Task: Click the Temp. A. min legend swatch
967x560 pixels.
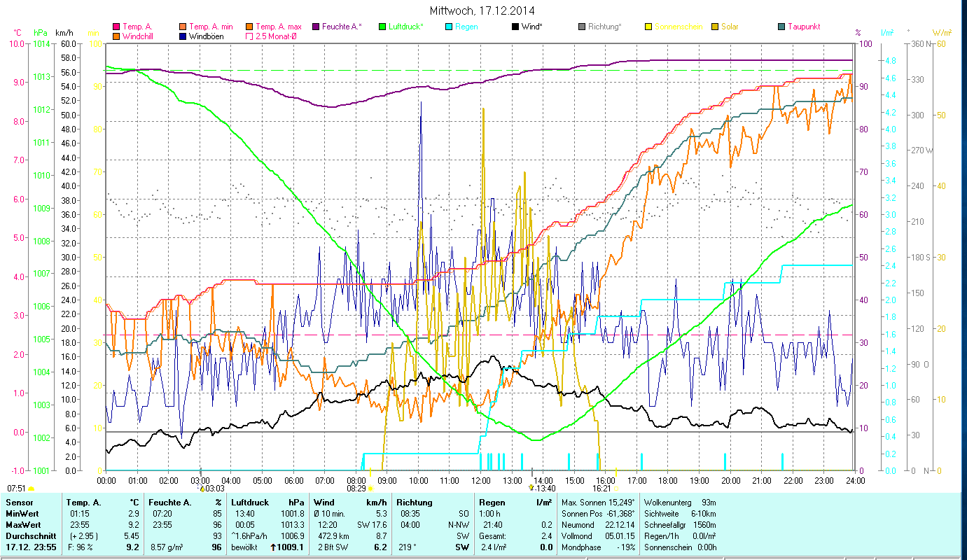Action: coord(183,27)
